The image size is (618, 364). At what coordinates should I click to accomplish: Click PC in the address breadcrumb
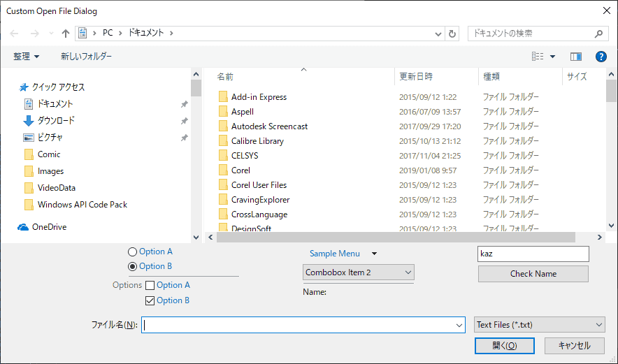point(108,33)
